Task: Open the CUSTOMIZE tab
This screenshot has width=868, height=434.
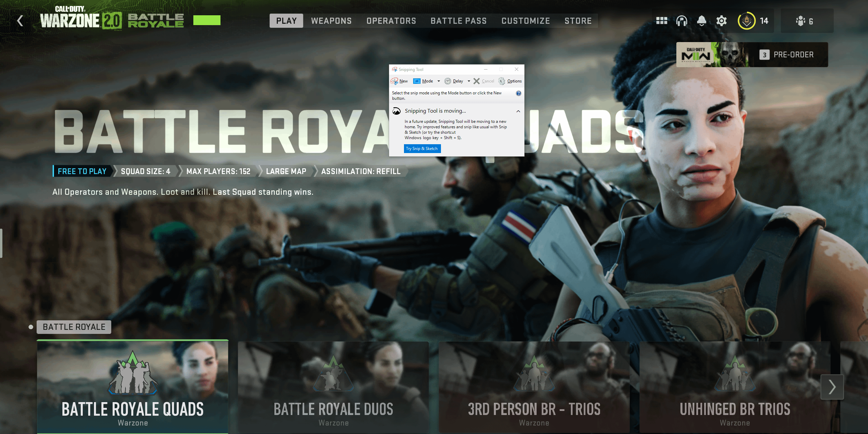Action: click(525, 21)
